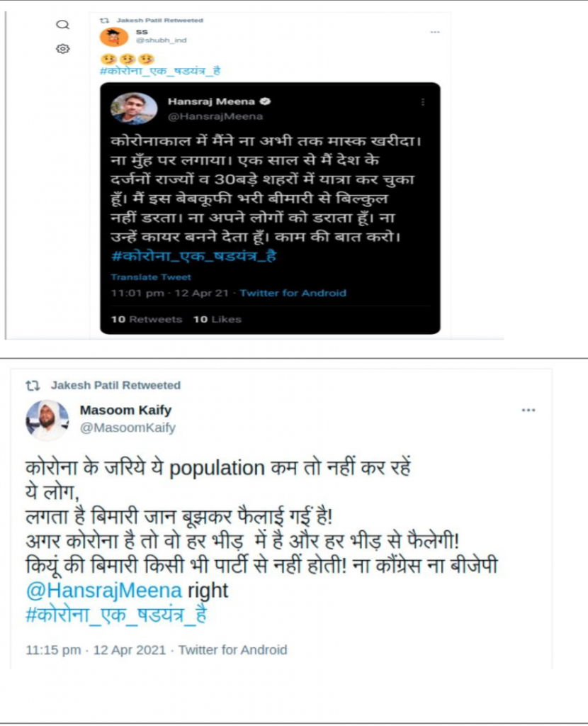
Task: Open the three-dot menu on Masoom Kaify's tweet
Action: coord(528,411)
